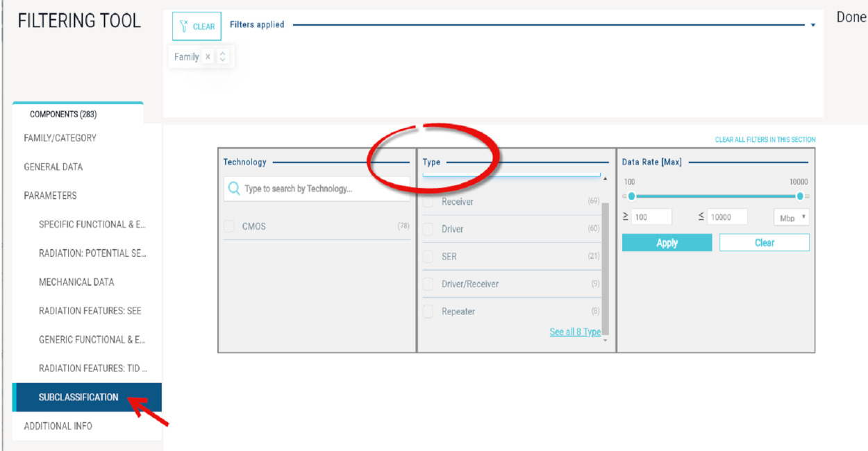
Task: Click the Type panel search field
Action: 511,174
